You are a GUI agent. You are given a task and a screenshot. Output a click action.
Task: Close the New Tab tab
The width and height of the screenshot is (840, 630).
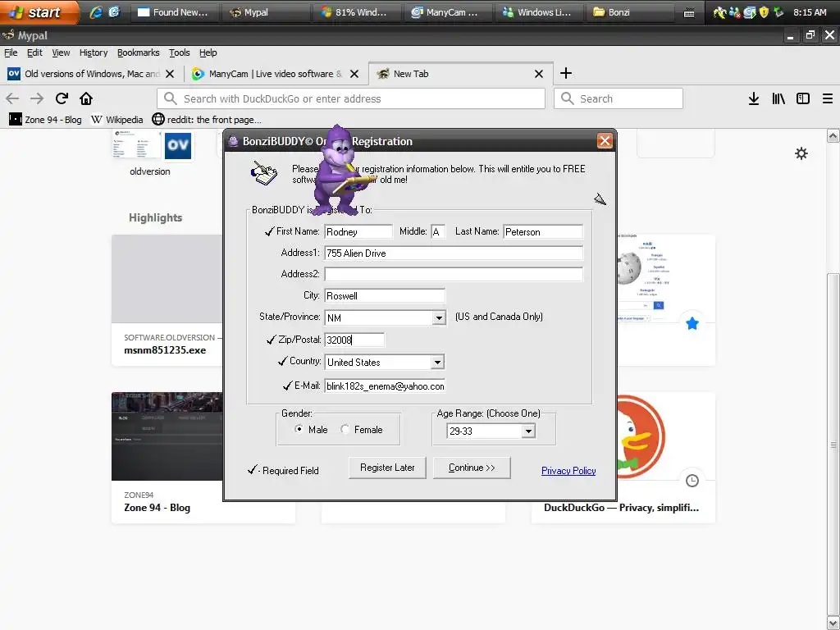click(x=539, y=74)
